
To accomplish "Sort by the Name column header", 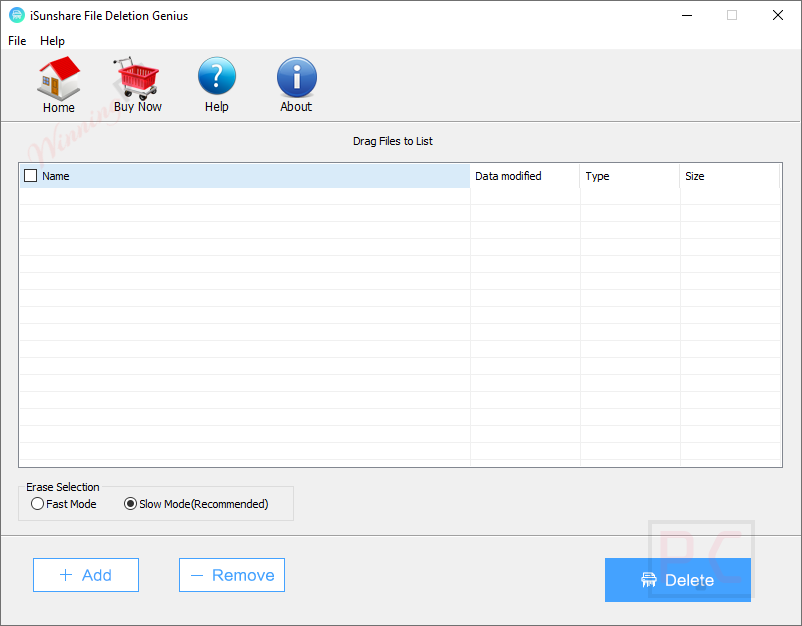I will pos(244,176).
